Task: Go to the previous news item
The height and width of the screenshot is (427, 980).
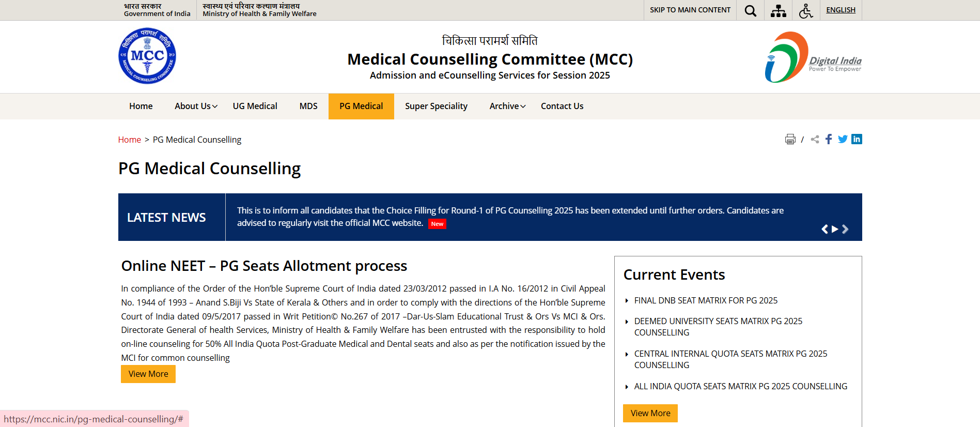Action: coord(825,229)
